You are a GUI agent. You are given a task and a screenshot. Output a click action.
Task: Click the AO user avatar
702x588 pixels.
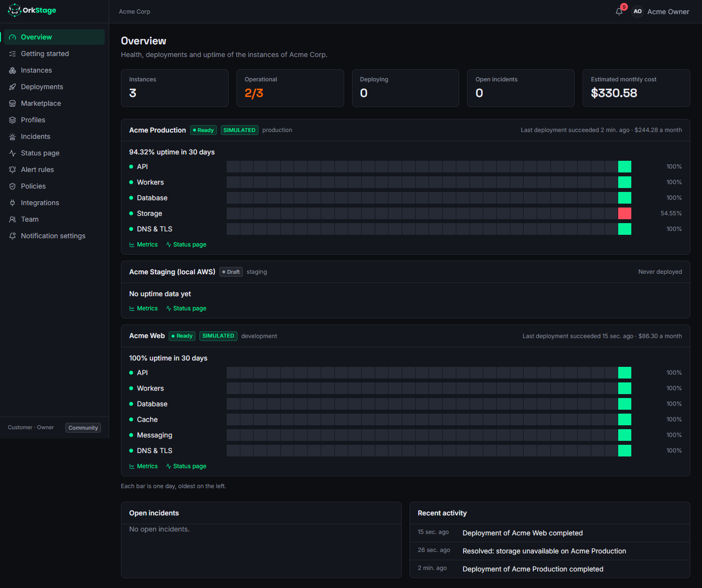(x=637, y=11)
